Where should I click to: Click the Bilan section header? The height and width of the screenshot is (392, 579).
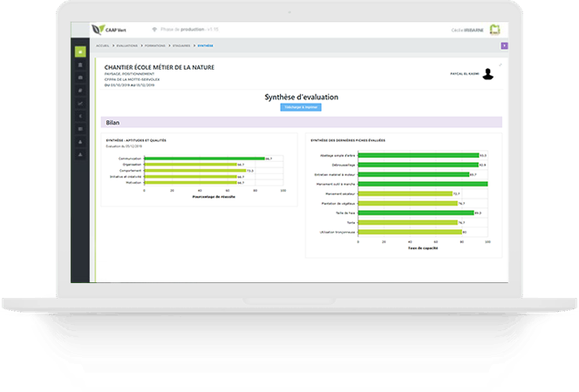pos(302,123)
